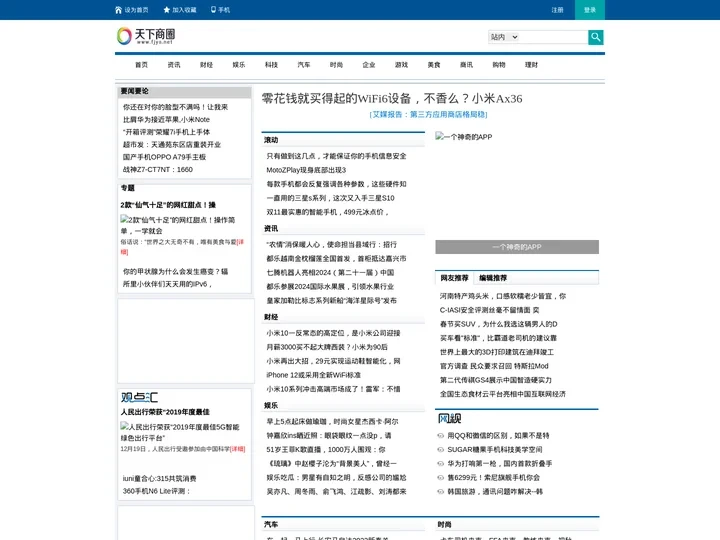Open the 汽车 navigation item

point(304,65)
